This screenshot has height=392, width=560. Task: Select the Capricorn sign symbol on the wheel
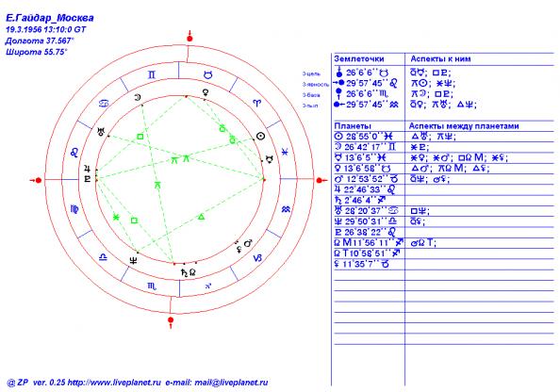257,258
